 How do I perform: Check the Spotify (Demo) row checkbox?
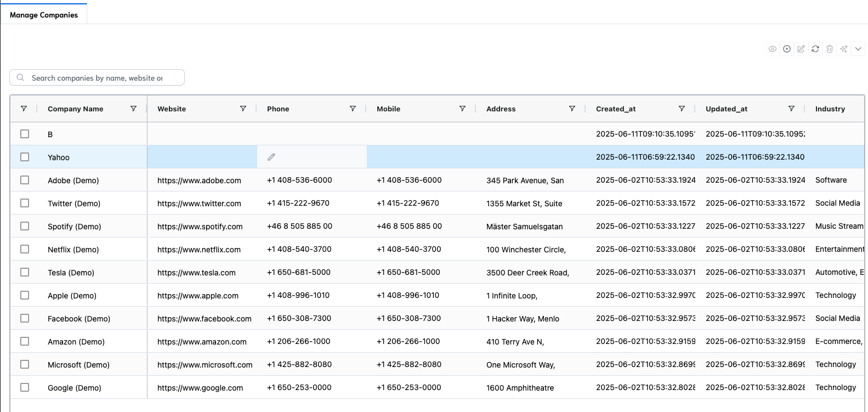coord(25,226)
